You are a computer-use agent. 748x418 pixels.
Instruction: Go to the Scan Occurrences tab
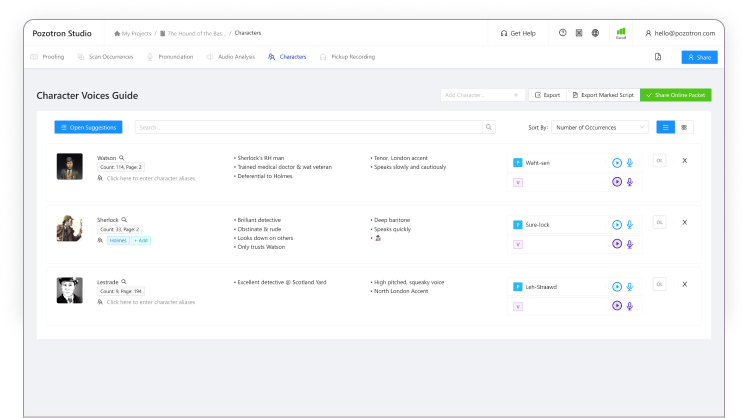tap(105, 57)
